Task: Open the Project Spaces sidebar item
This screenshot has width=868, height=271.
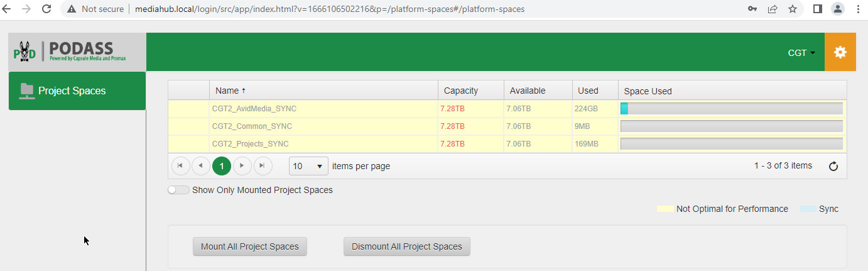Action: 77,91
